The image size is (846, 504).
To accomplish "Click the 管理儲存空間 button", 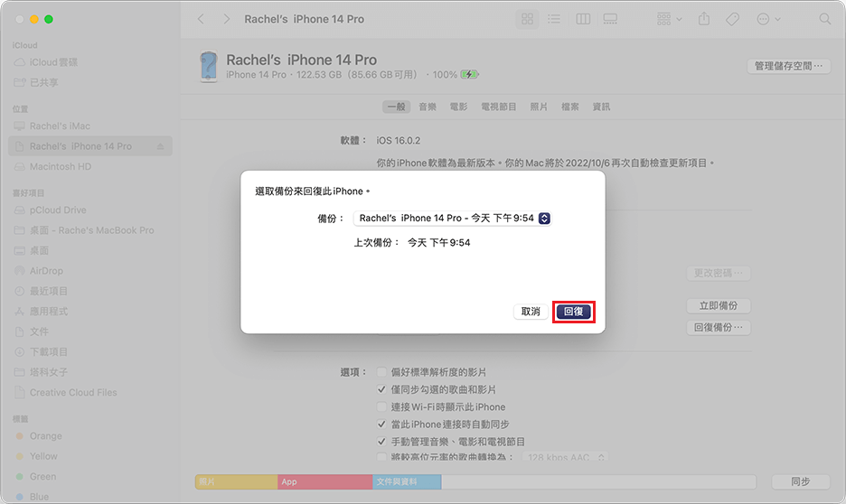I will pyautogui.click(x=788, y=66).
